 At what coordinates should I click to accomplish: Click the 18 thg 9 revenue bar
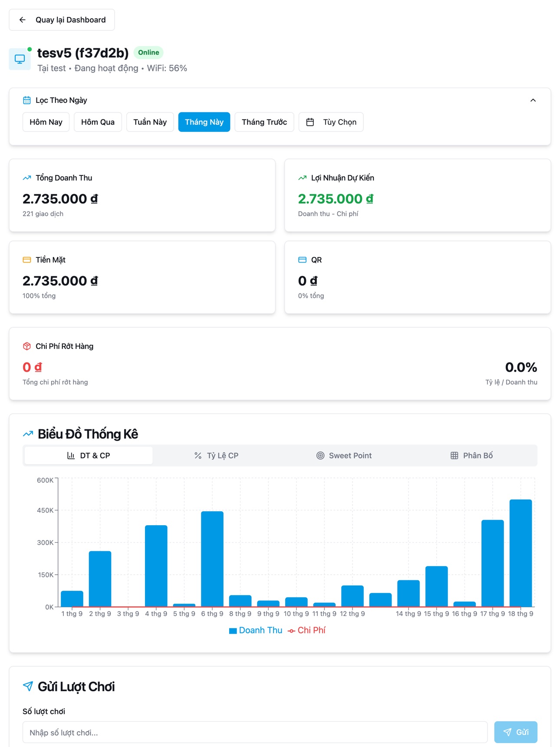pyautogui.click(x=520, y=553)
